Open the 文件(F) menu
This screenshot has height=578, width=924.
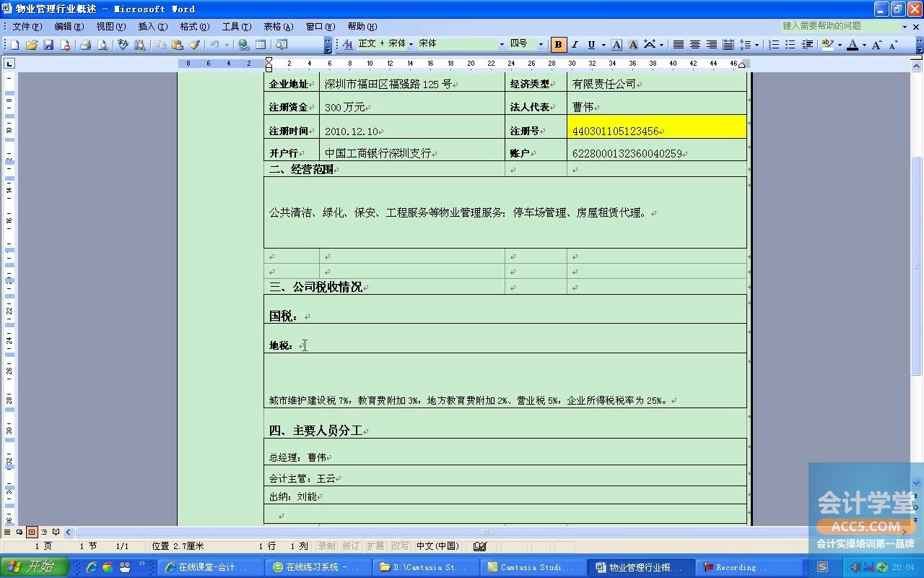27,27
